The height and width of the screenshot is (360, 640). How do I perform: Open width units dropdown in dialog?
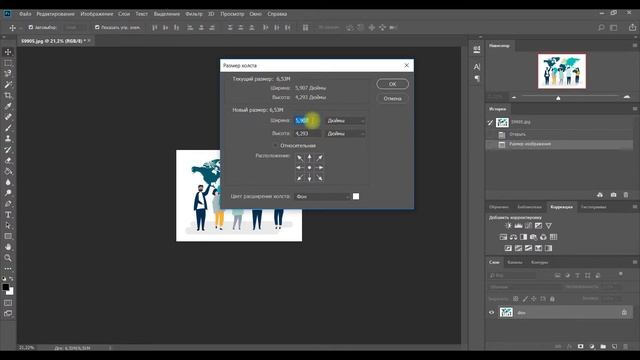[345, 121]
